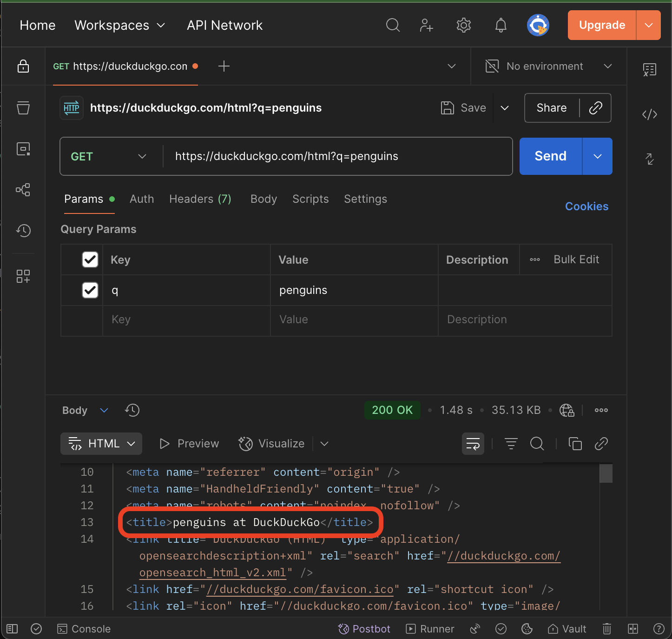Viewport: 672px width, 639px height.
Task: Open the user avatar menu
Action: pos(538,25)
